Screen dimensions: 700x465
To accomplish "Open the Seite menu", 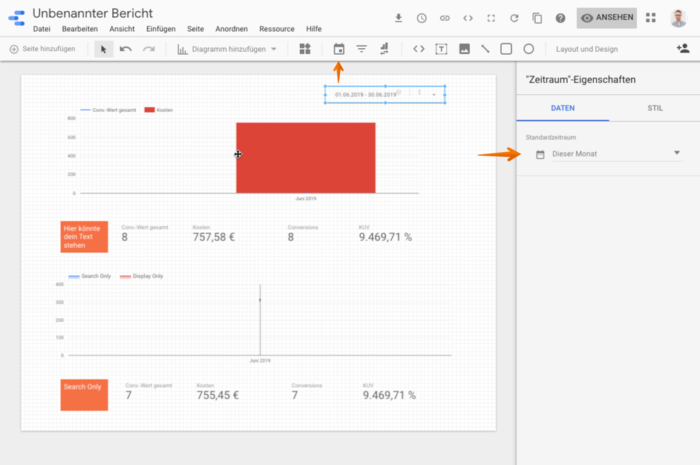I will (196, 29).
